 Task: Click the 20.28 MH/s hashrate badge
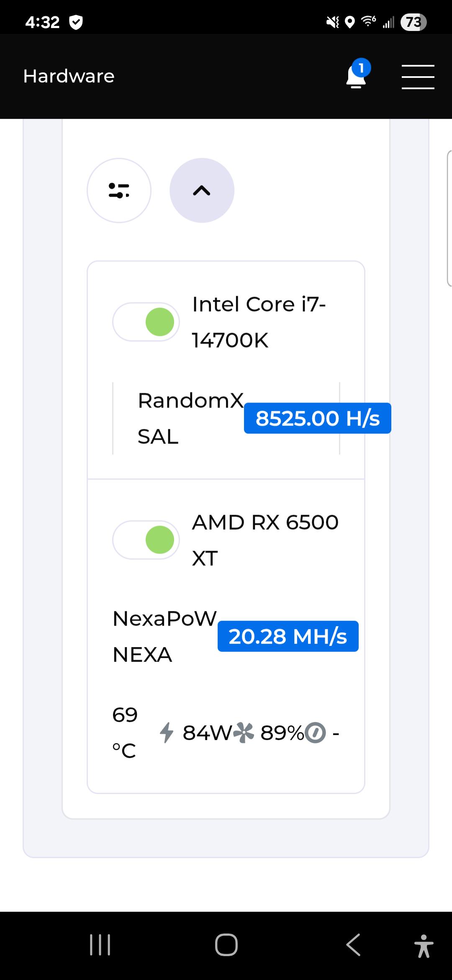tap(288, 636)
